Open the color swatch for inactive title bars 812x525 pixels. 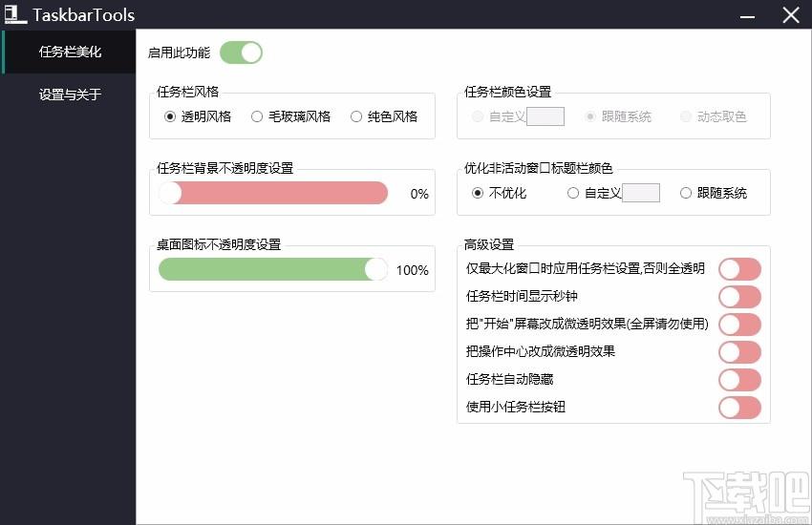(x=641, y=193)
